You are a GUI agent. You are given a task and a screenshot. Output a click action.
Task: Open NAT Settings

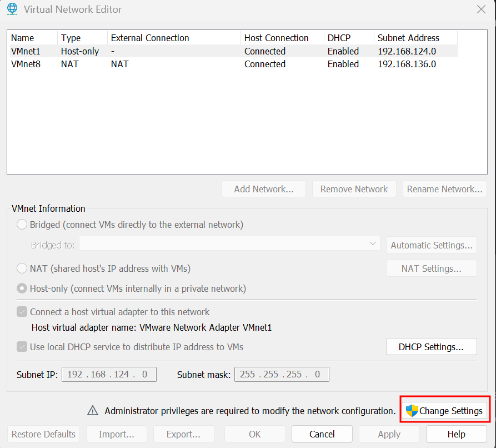tap(431, 268)
